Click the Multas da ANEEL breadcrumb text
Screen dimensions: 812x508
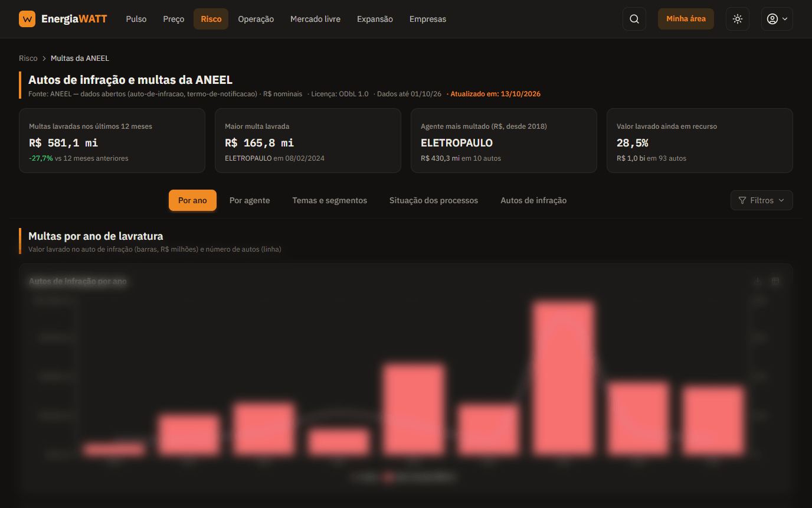click(x=80, y=58)
